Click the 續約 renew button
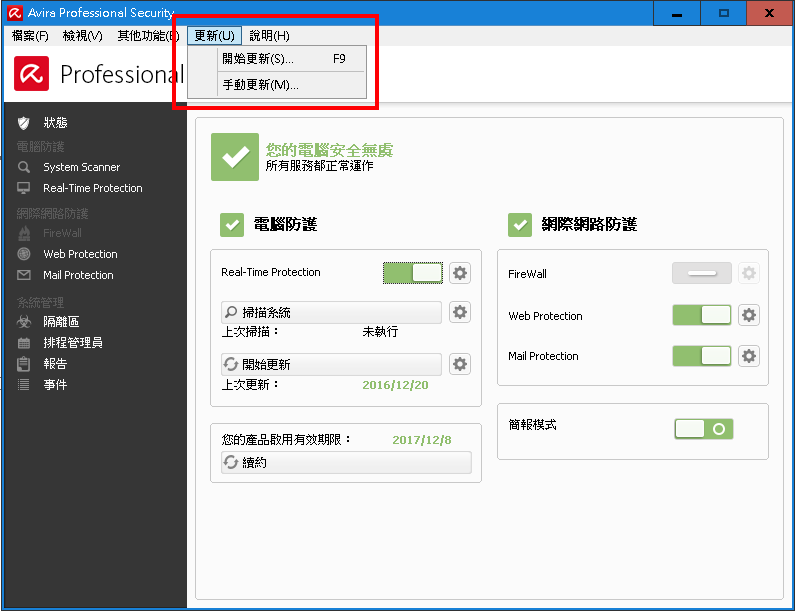 (x=346, y=462)
